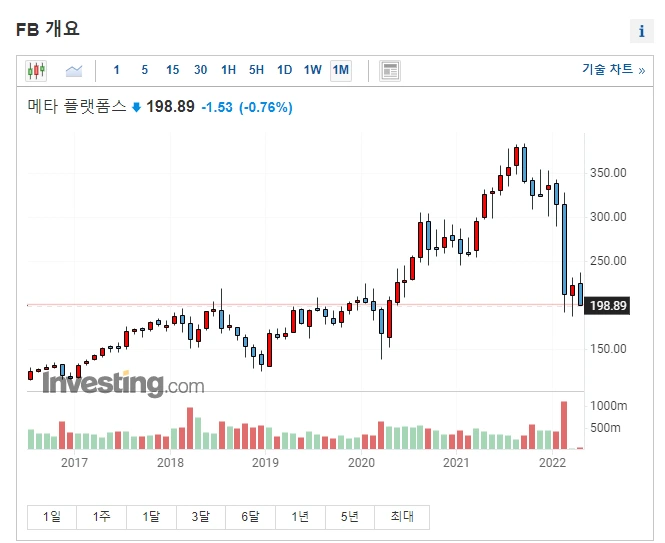Switch to candlestick chart view

[36, 70]
